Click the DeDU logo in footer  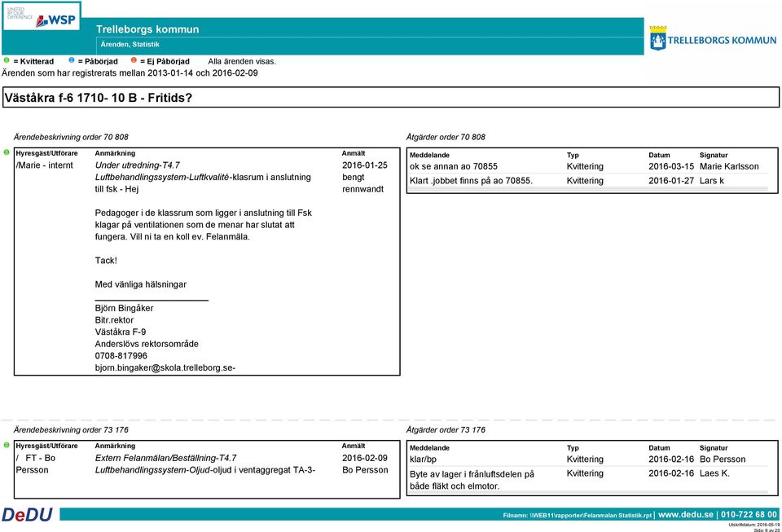click(x=27, y=515)
